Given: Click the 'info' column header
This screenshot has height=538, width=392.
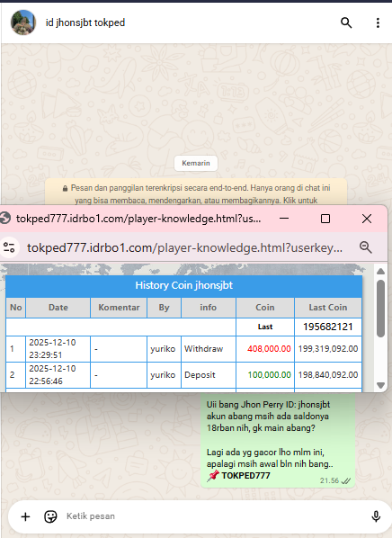Looking at the screenshot, I should 209,308.
